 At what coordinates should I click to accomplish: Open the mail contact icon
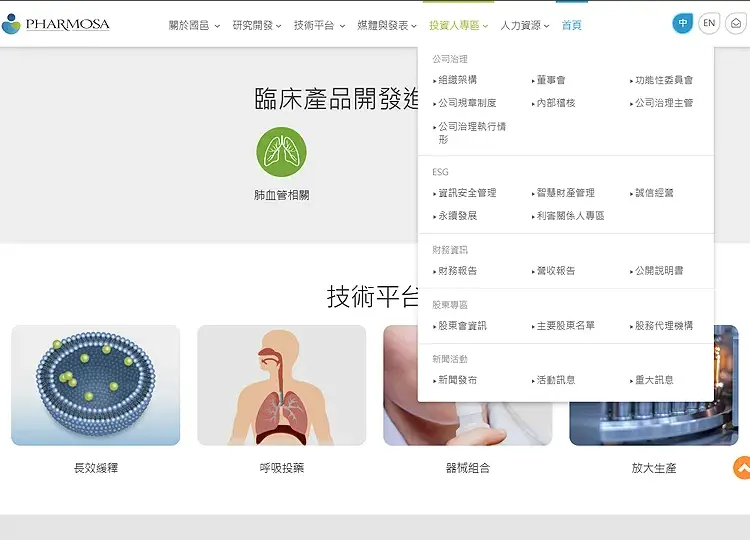pyautogui.click(x=736, y=23)
